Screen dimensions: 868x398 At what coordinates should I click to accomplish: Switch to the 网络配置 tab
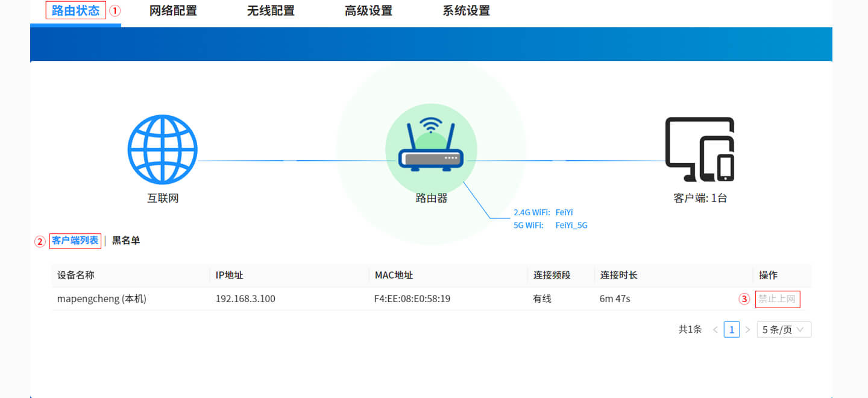point(173,10)
